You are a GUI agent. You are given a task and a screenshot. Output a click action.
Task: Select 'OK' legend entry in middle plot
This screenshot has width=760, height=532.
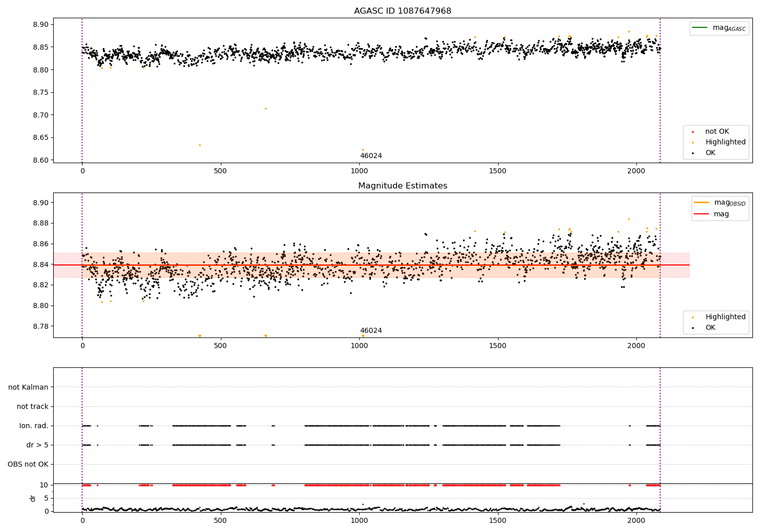click(x=704, y=328)
